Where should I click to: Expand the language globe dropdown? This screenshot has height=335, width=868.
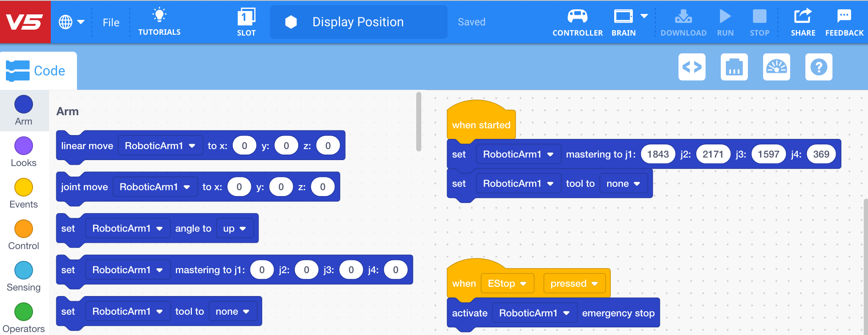tap(71, 22)
